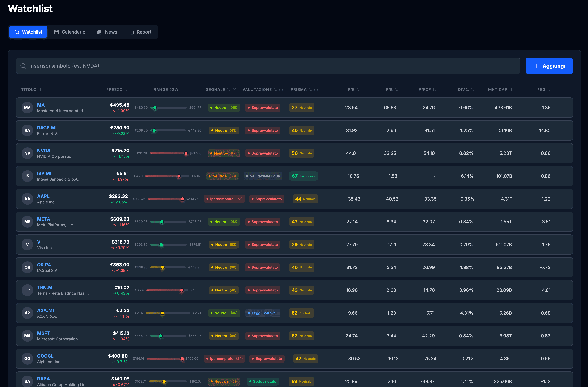This screenshot has height=387, width=588.
Task: Open the Report tab
Action: pyautogui.click(x=140, y=32)
